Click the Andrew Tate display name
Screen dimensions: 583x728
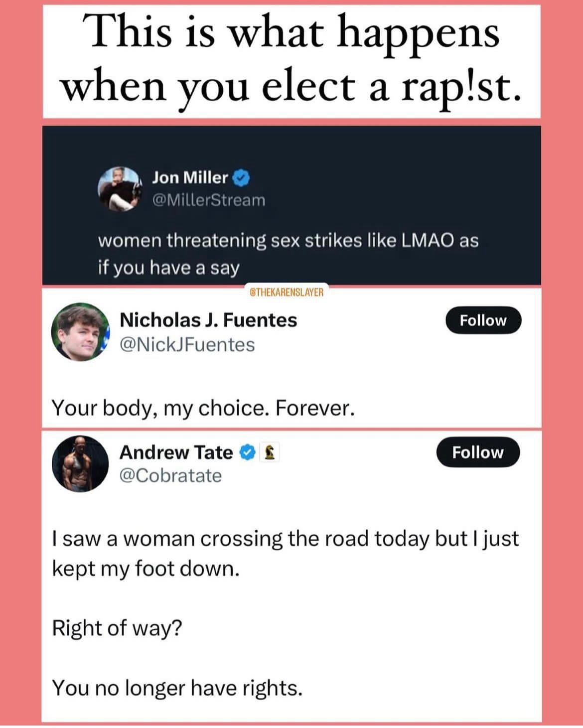pyautogui.click(x=176, y=452)
